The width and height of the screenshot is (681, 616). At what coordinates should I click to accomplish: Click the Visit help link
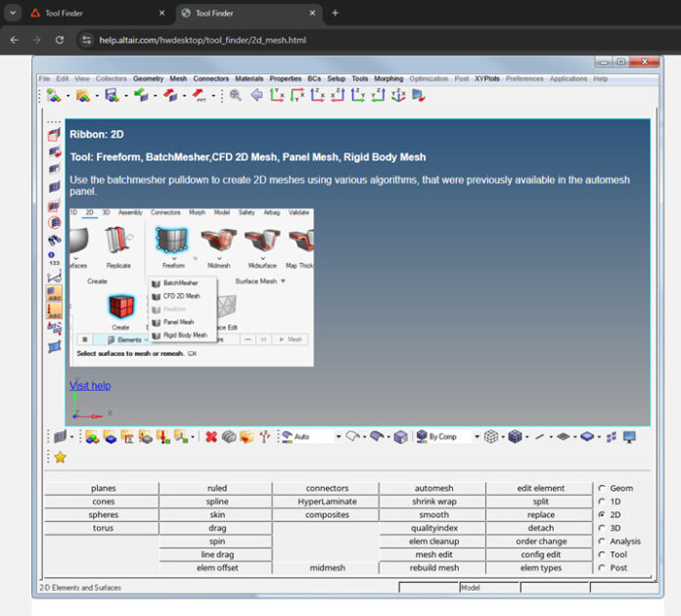[90, 386]
